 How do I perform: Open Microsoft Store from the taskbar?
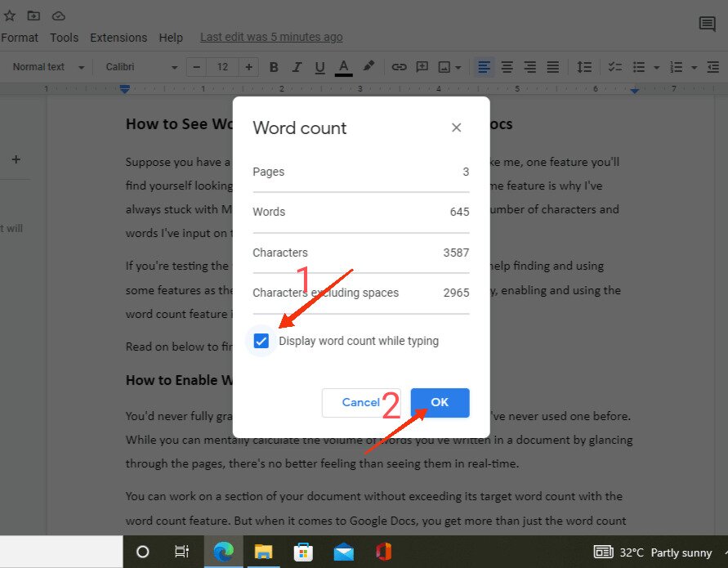303,552
